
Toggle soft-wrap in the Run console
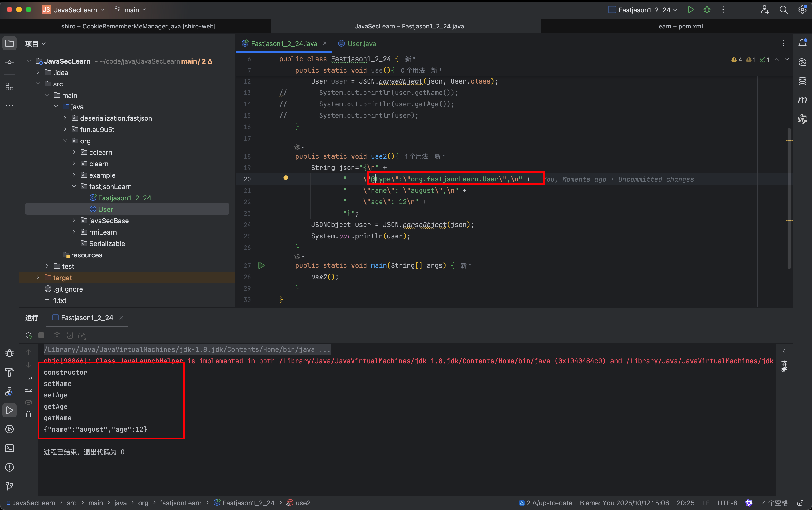tap(29, 377)
